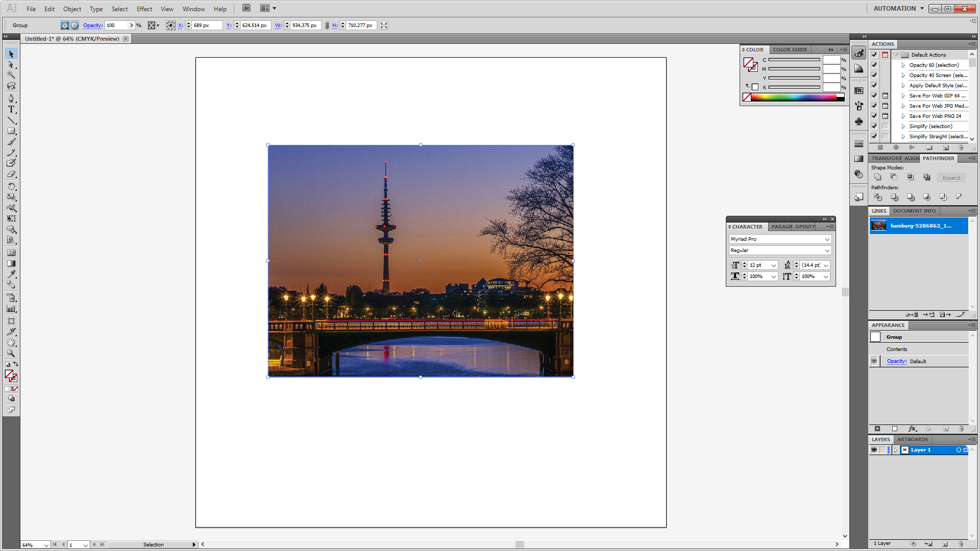
Task: Expand the Simplify Straight action
Action: (x=903, y=136)
